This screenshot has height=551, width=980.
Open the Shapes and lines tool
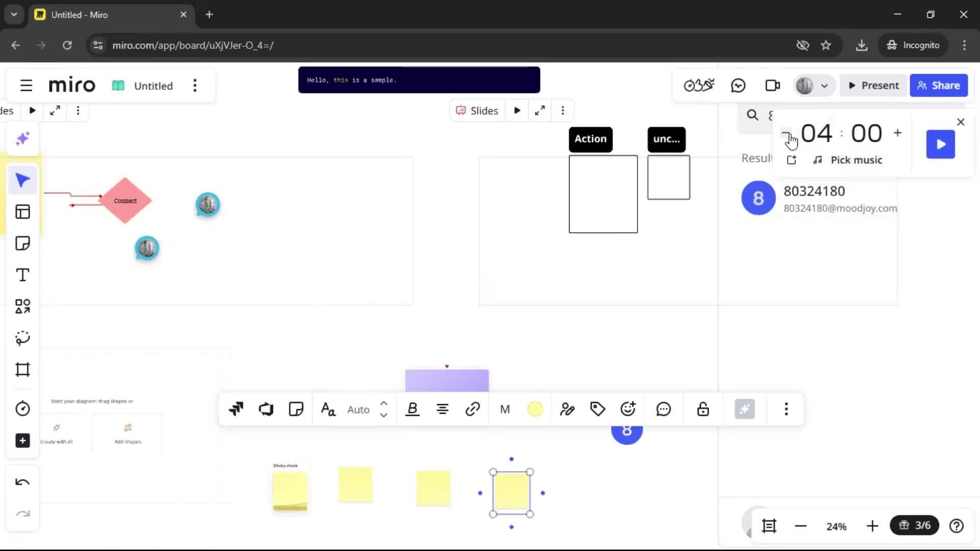pos(22,306)
